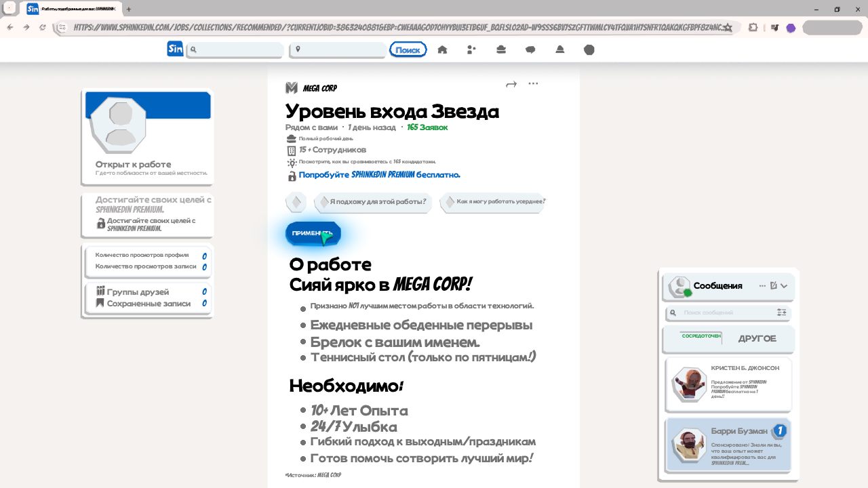
Task: Click 'Я подхожу для этой работы?' chip
Action: click(x=373, y=202)
